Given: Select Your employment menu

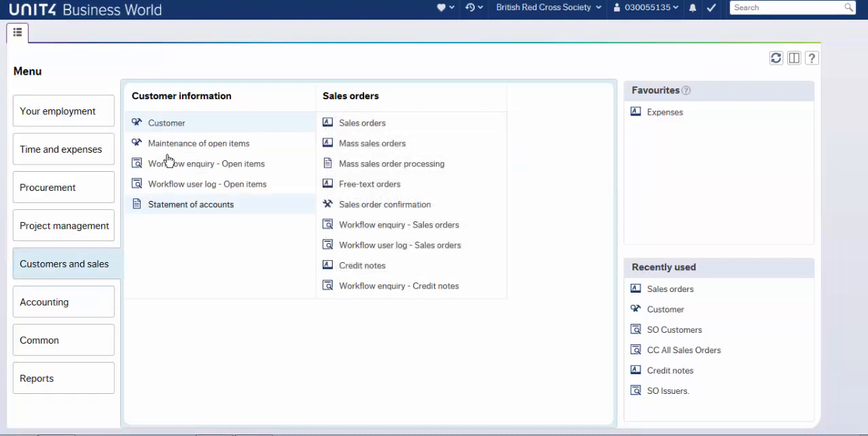Looking at the screenshot, I should [64, 111].
